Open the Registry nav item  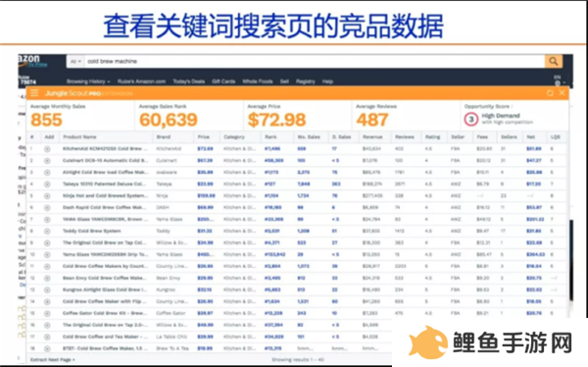pyautogui.click(x=305, y=81)
